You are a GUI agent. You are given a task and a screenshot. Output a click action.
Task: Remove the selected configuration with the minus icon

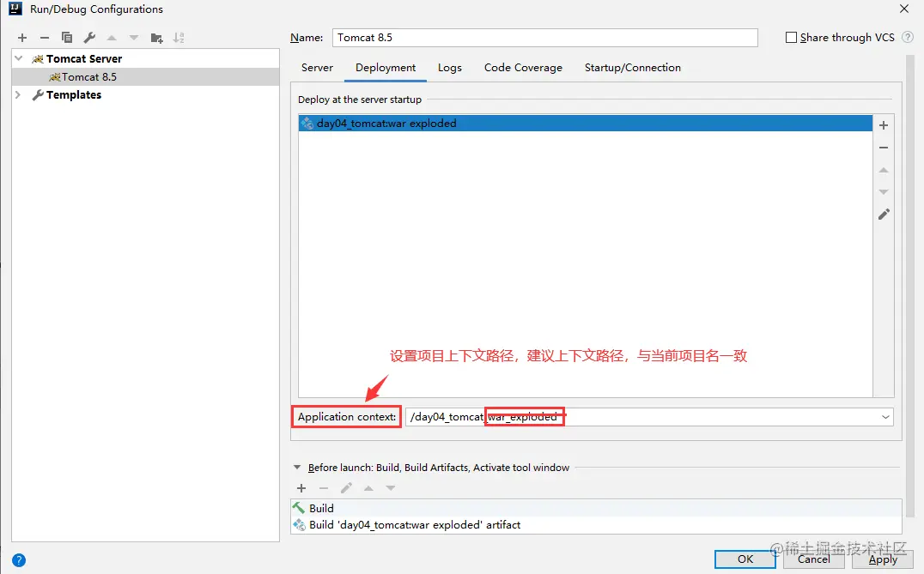45,38
